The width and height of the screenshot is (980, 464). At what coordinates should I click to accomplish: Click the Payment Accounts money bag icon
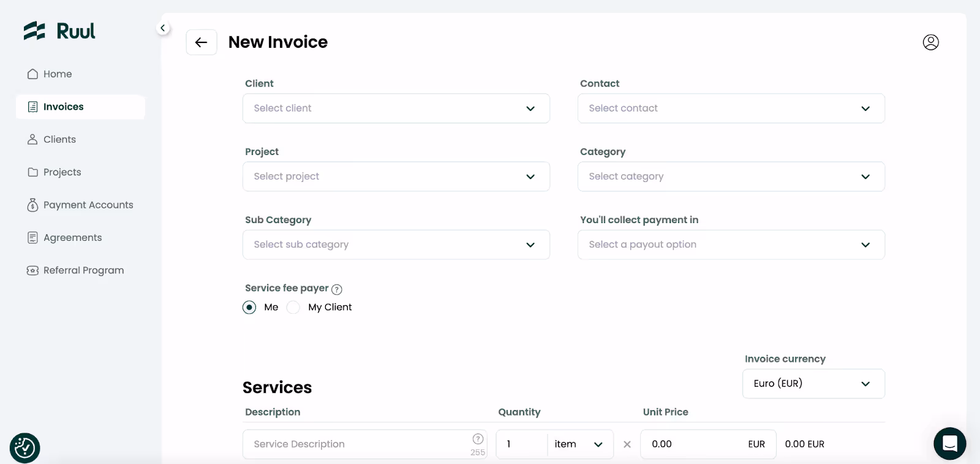coord(33,205)
